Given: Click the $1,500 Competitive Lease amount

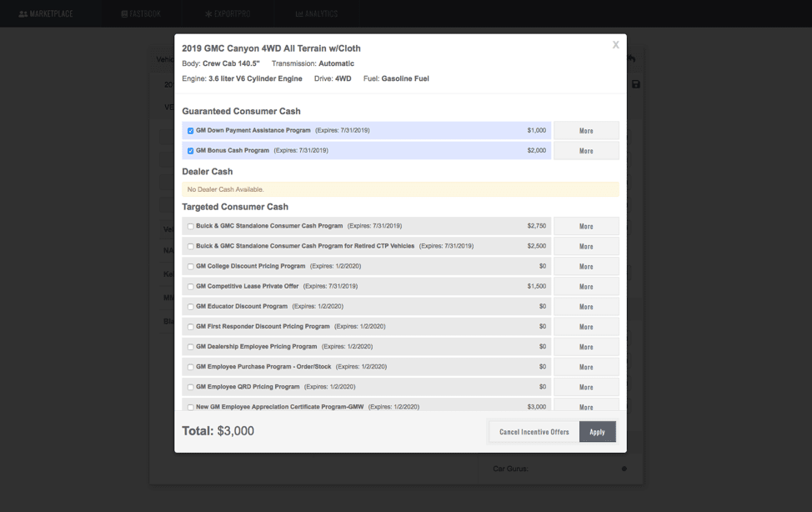Looking at the screenshot, I should 537,287.
